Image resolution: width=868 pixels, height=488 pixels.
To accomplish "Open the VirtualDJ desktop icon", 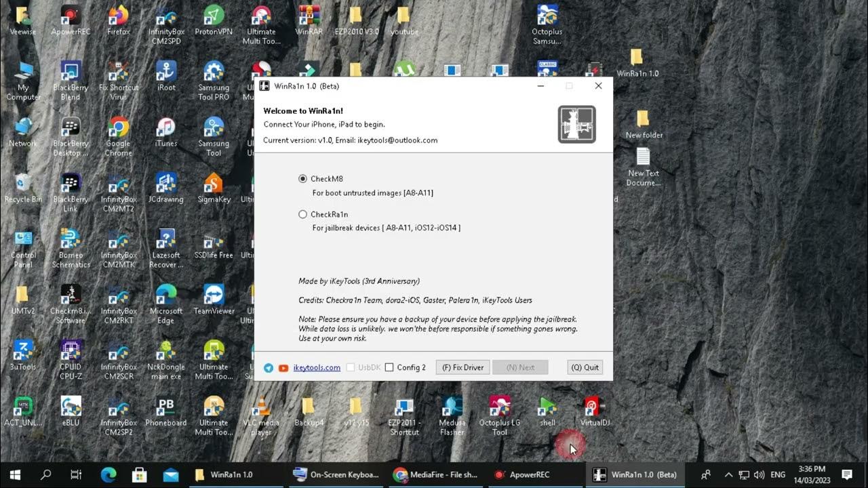I will coord(595,411).
